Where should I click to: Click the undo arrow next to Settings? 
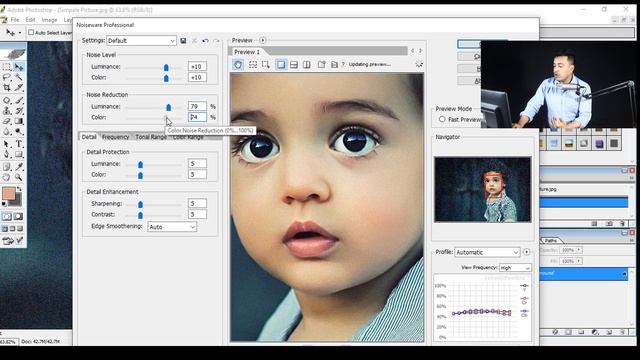click(205, 41)
